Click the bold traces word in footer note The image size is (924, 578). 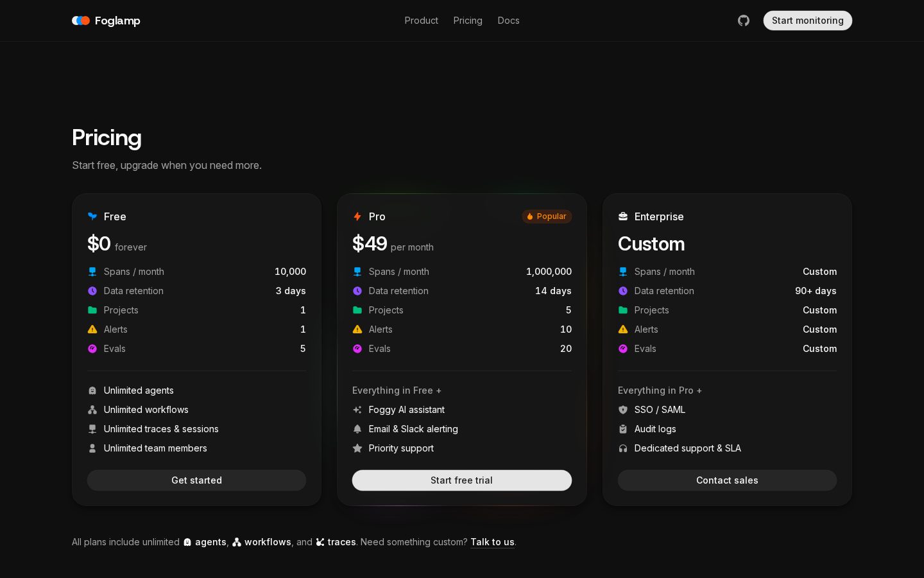coord(341,542)
